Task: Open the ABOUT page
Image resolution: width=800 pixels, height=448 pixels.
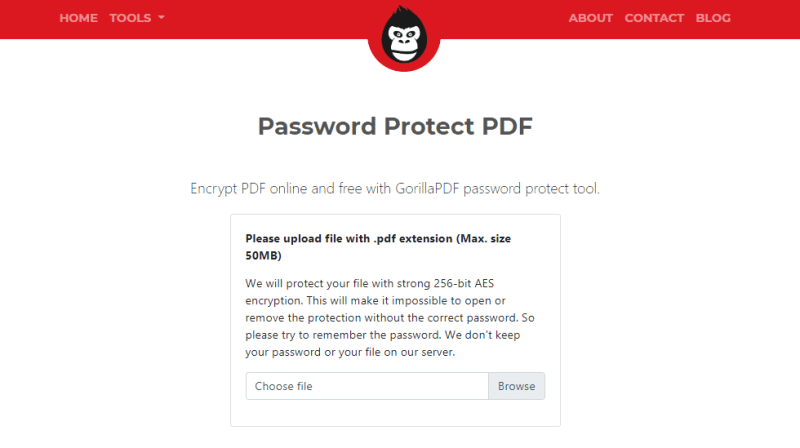Action: (x=590, y=18)
